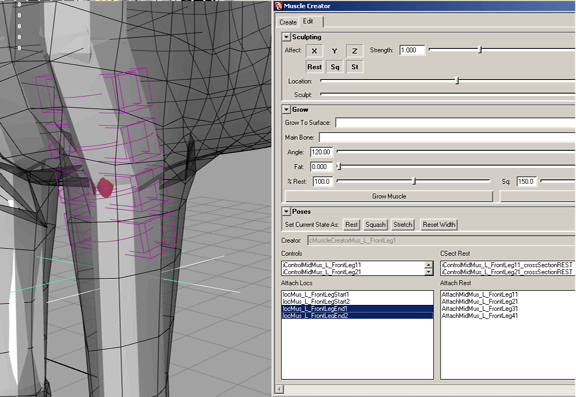
Task: Click the Angle value field
Action: click(x=321, y=152)
